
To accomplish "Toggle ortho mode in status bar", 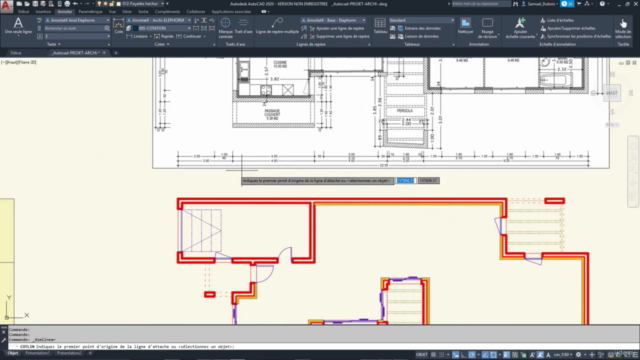I will (463, 355).
